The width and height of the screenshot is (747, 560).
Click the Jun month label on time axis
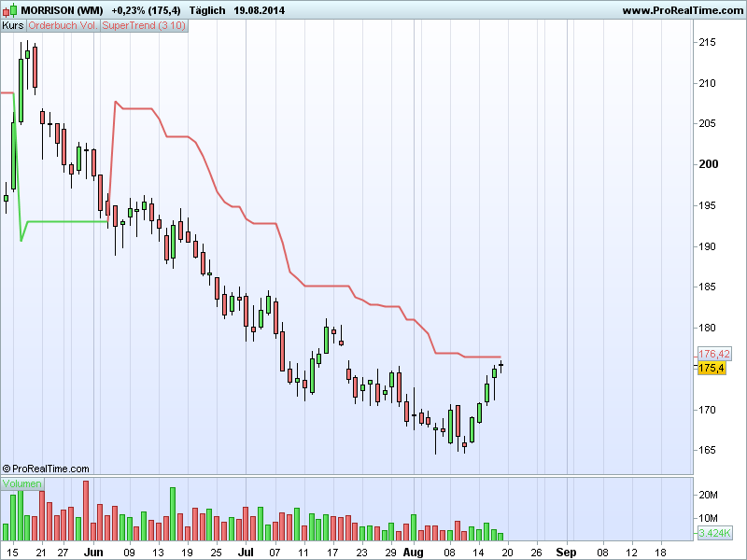pyautogui.click(x=93, y=553)
